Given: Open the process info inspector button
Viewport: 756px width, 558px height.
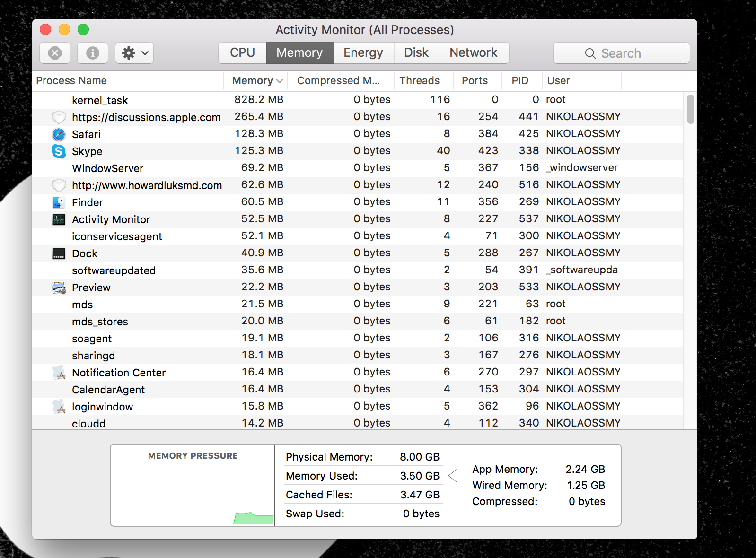Looking at the screenshot, I should [93, 53].
